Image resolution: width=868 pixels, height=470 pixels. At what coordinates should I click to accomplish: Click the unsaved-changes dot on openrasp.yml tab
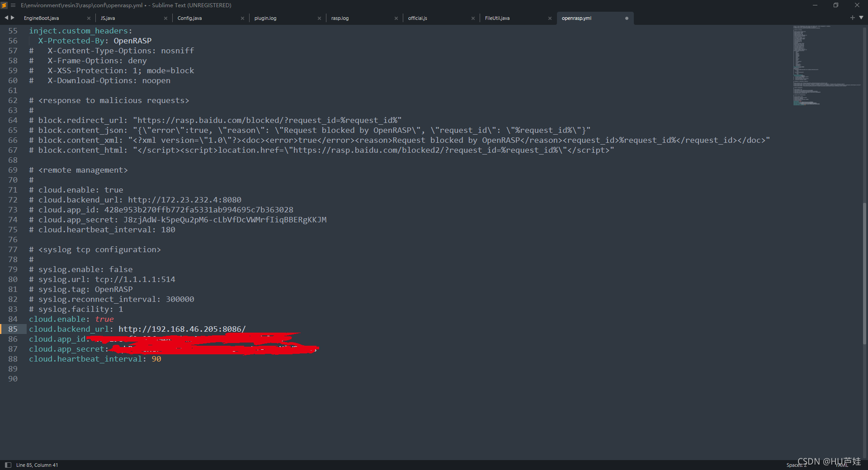627,18
